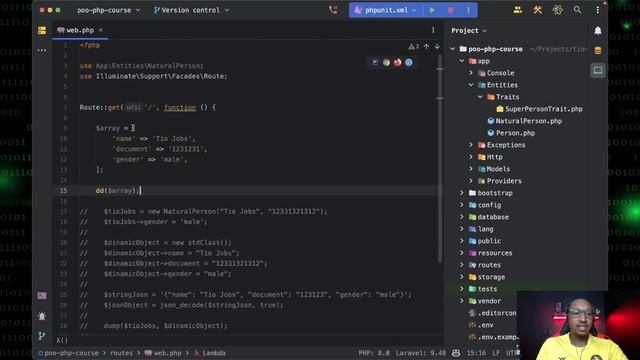640x360 pixels.
Task: Open the Project view selector dropdown
Action: [x=469, y=31]
